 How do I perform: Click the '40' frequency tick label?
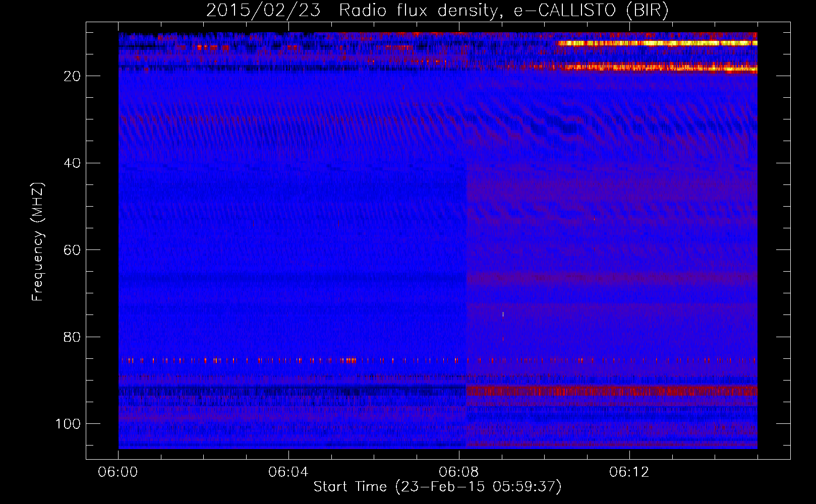(73, 163)
